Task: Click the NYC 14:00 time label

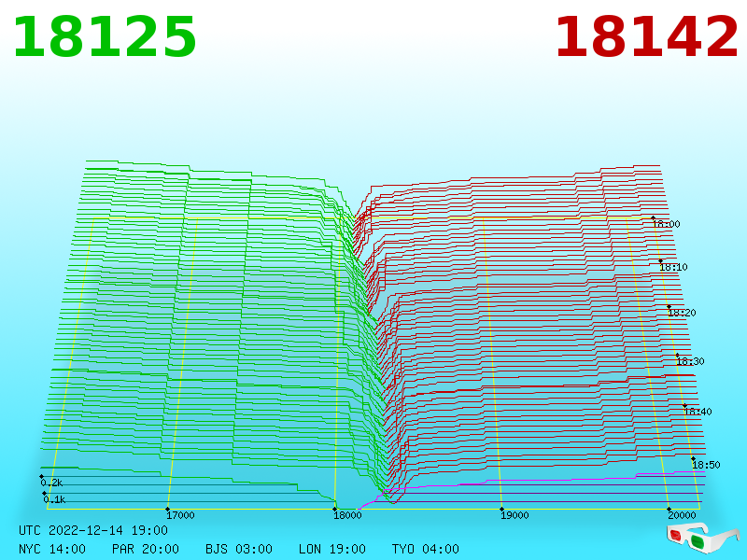Action: (x=52, y=549)
